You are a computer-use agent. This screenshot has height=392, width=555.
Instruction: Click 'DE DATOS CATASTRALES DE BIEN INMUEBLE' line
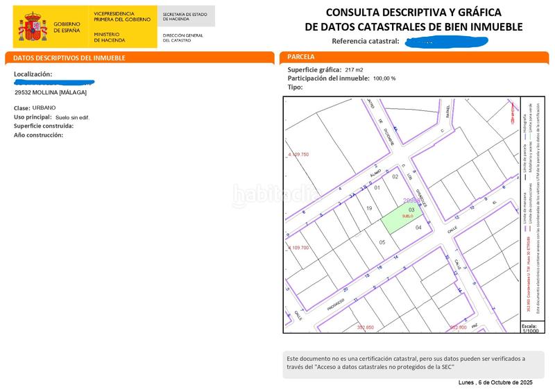[413, 27]
